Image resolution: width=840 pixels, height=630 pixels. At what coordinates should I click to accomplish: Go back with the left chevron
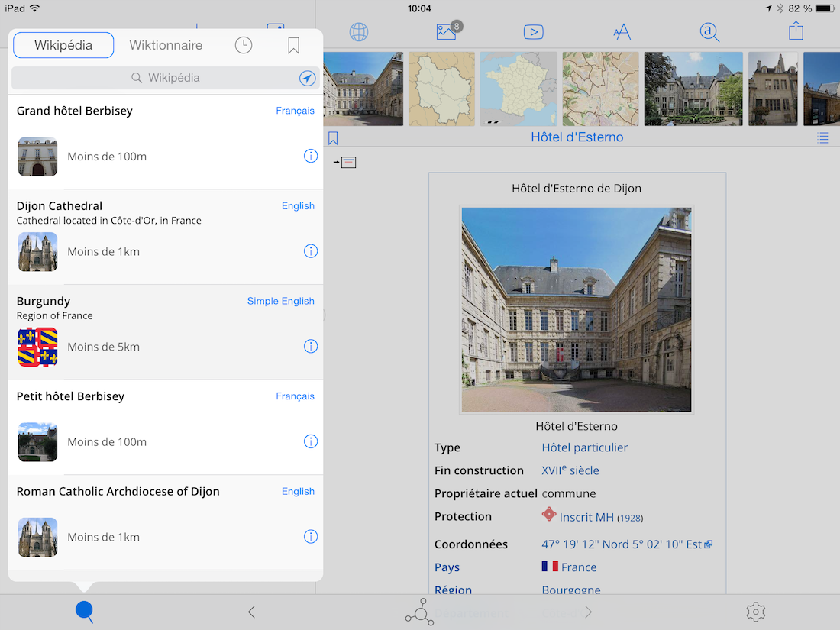pos(252,612)
